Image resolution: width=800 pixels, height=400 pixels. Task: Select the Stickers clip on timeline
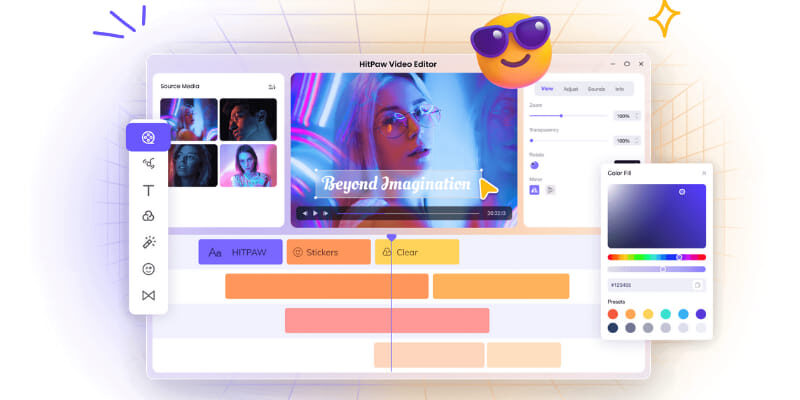(x=329, y=252)
